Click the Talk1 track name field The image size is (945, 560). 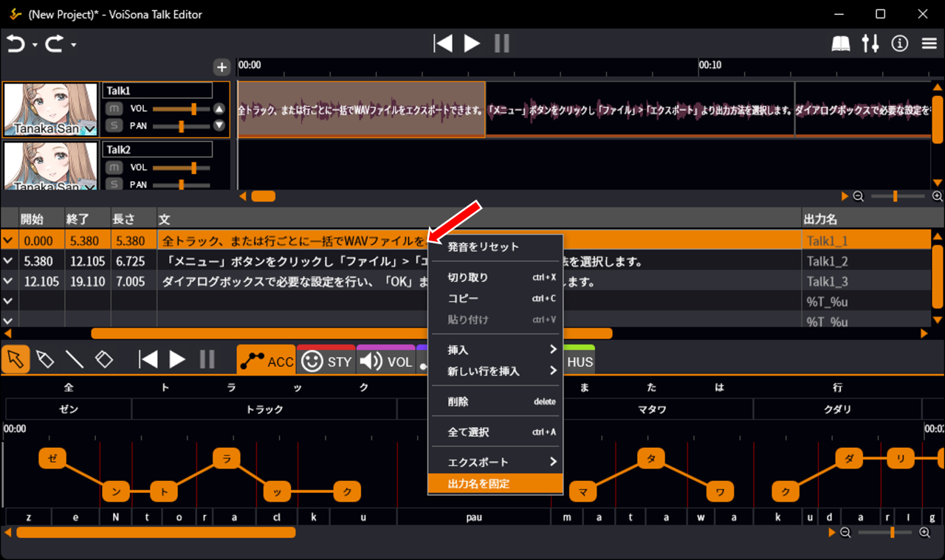point(157,90)
